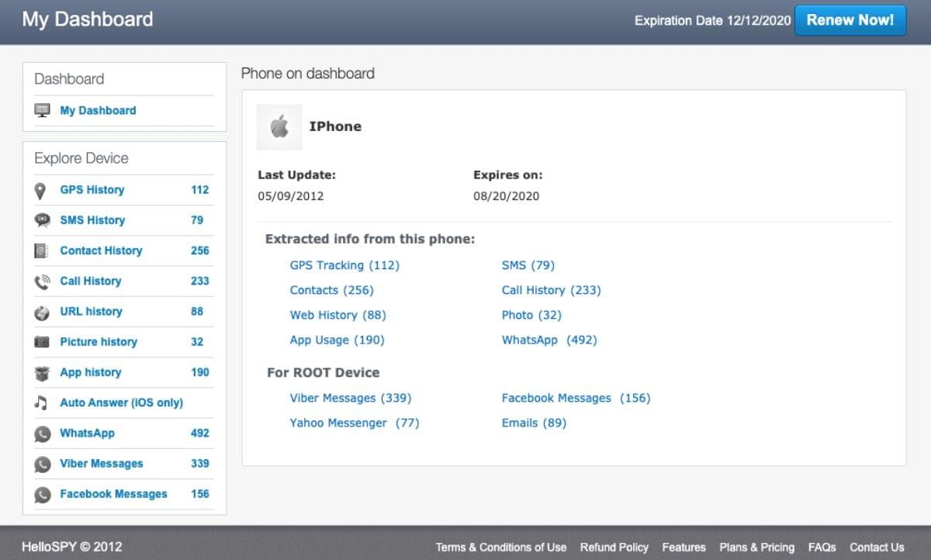Open SMS History in sidebar
This screenshot has height=560, width=931.
point(92,220)
